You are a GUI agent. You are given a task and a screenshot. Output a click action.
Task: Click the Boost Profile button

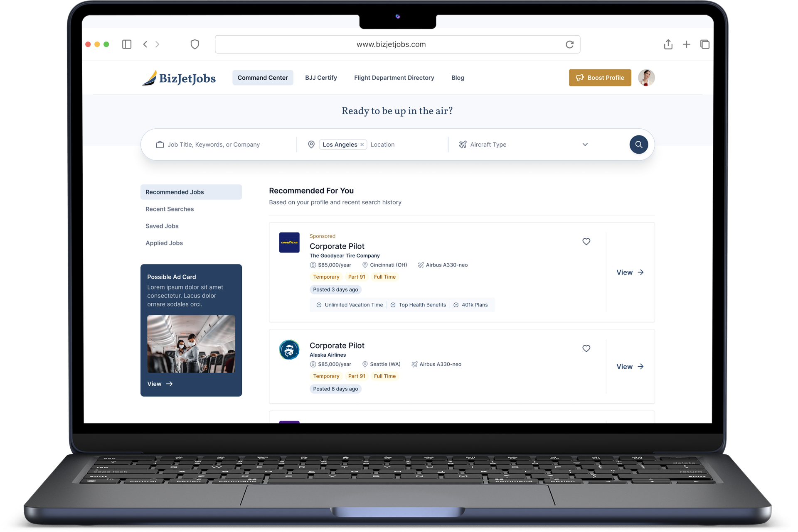pyautogui.click(x=600, y=78)
